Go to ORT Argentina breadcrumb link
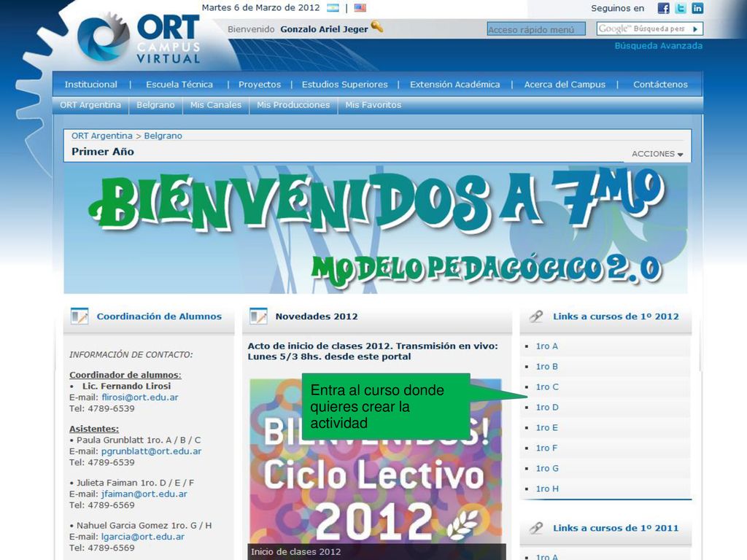The height and width of the screenshot is (560, 747). point(102,136)
